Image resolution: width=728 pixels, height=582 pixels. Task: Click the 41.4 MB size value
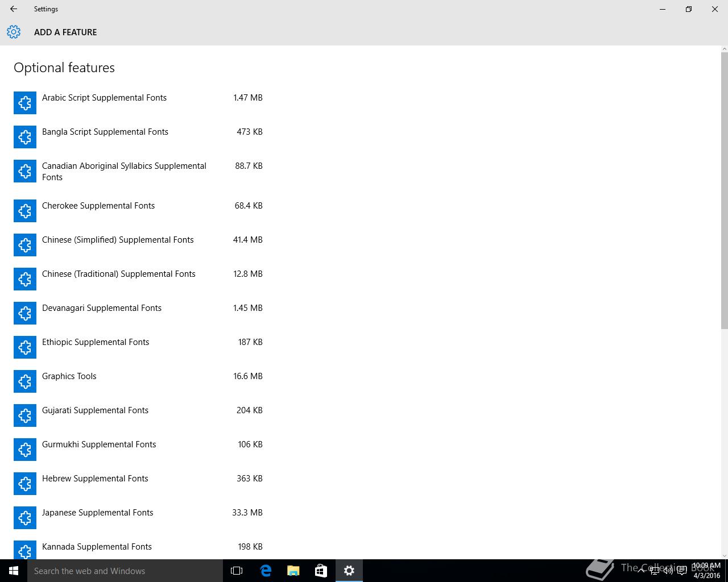(248, 240)
